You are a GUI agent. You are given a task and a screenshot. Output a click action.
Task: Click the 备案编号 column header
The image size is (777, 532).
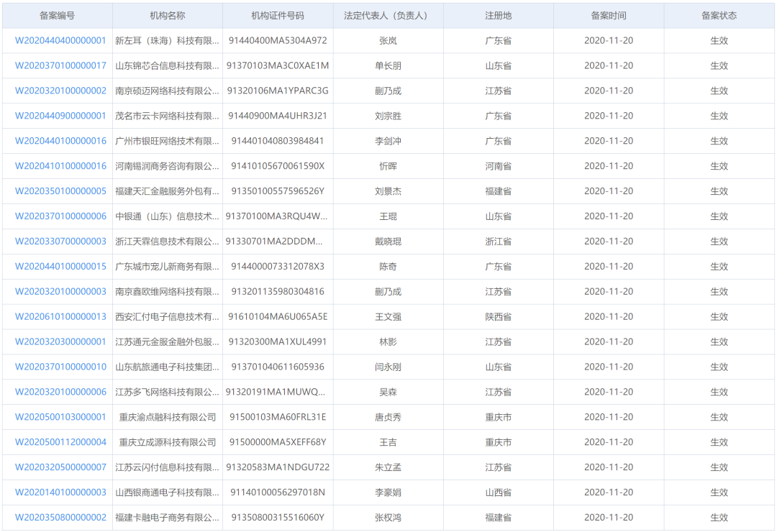tap(58, 16)
